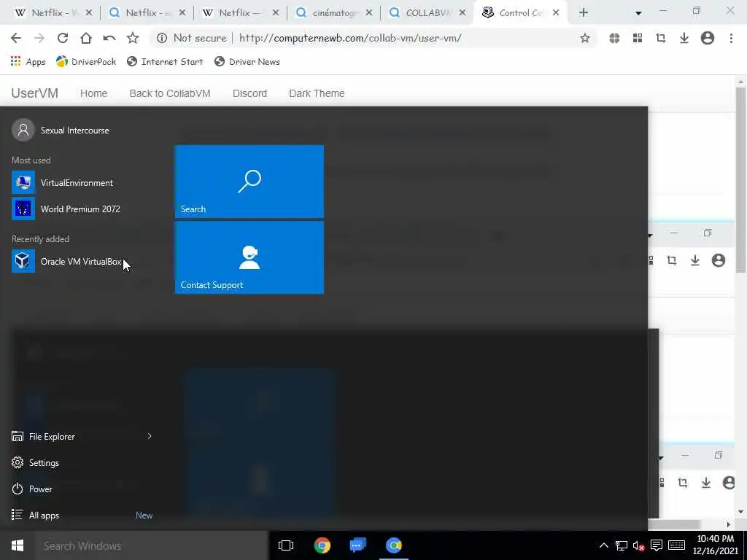Open downloads icon in top browser toolbar

(684, 38)
